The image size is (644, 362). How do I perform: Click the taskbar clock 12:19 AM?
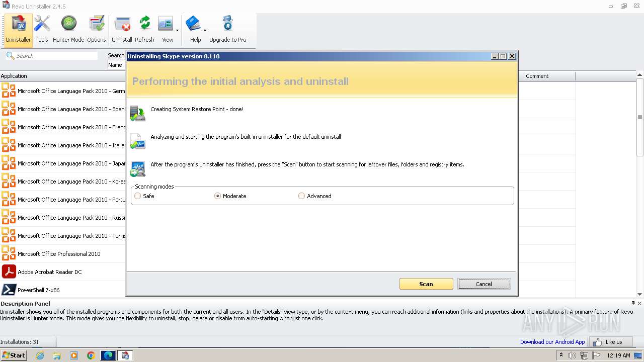[x=618, y=355]
